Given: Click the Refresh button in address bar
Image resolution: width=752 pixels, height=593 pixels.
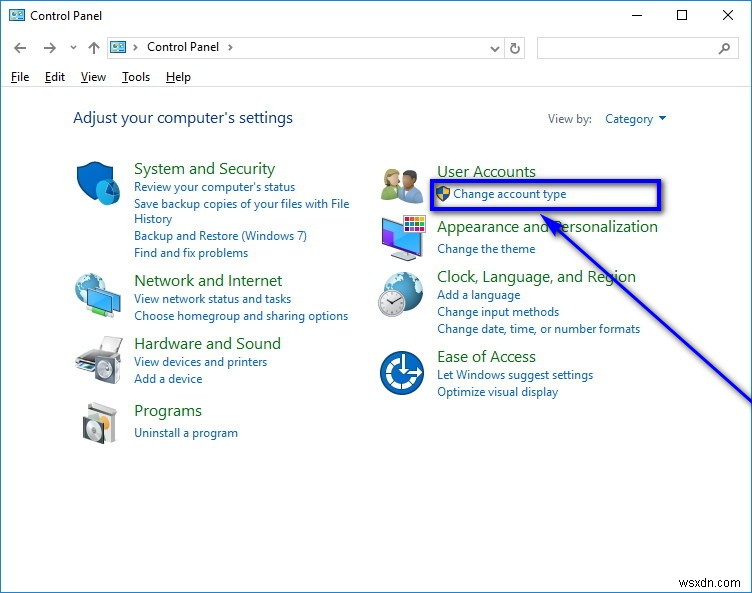Looking at the screenshot, I should 515,48.
